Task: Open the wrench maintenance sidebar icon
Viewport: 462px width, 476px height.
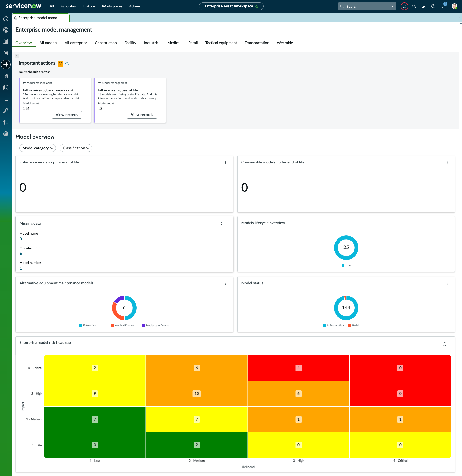Action: point(6,111)
